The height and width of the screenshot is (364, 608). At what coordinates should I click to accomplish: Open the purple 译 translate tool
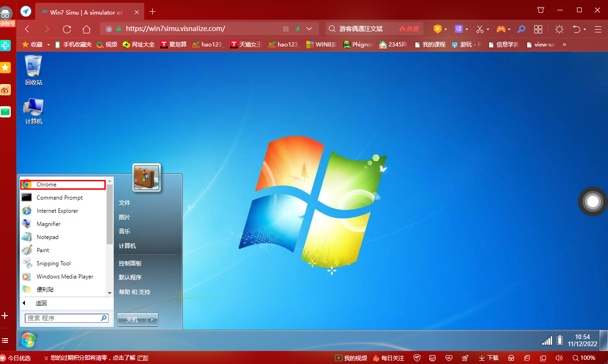459,29
